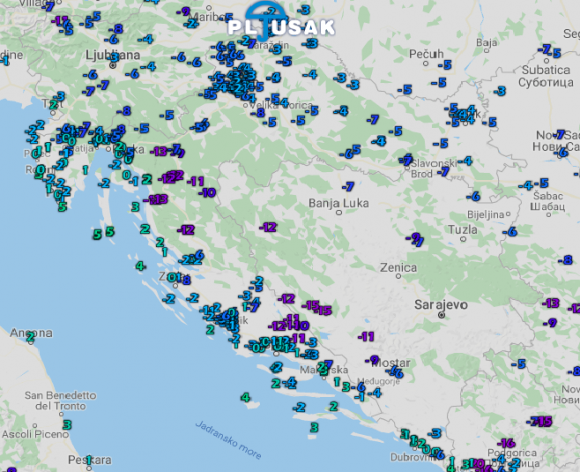Select the -16 marker above Podgorica
The height and width of the screenshot is (472, 580).
point(506,443)
